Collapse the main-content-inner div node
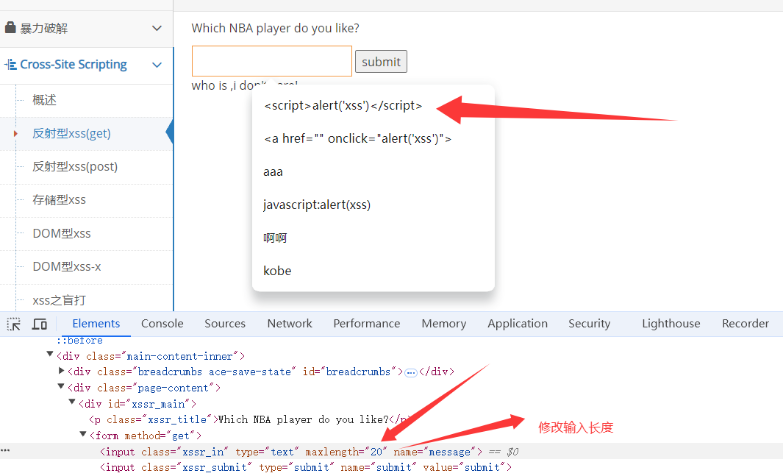783x476 pixels. click(x=50, y=354)
